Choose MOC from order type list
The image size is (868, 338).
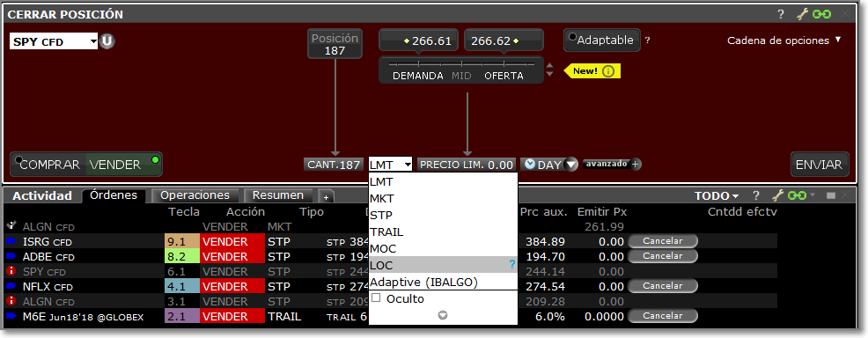(x=443, y=248)
